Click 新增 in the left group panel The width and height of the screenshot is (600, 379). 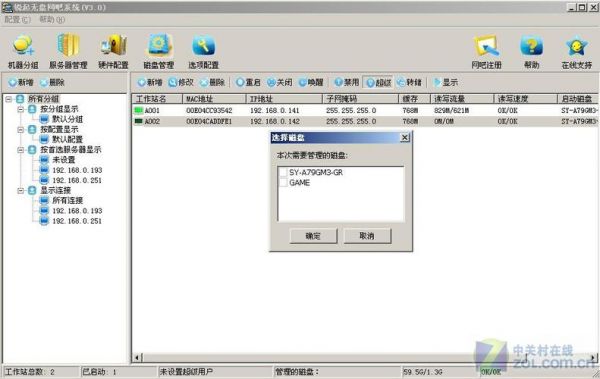pyautogui.click(x=21, y=82)
